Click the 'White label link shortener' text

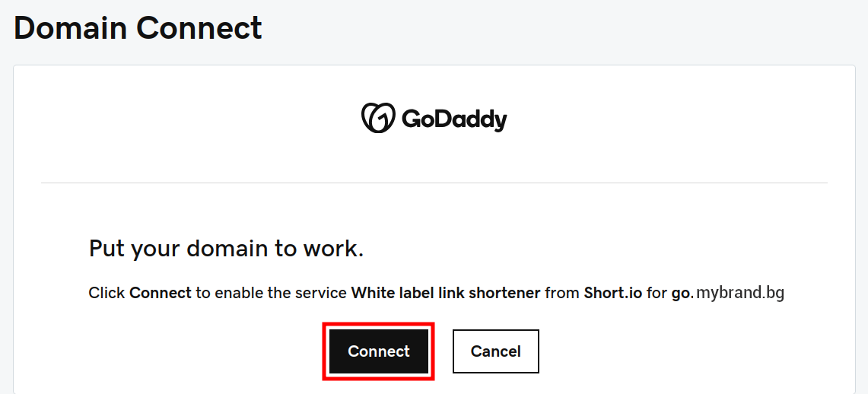click(x=446, y=293)
